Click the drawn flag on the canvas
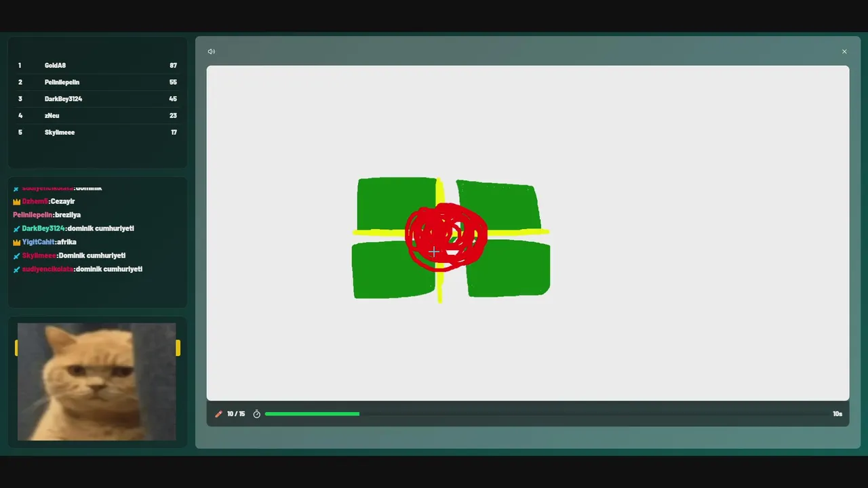 (x=451, y=239)
